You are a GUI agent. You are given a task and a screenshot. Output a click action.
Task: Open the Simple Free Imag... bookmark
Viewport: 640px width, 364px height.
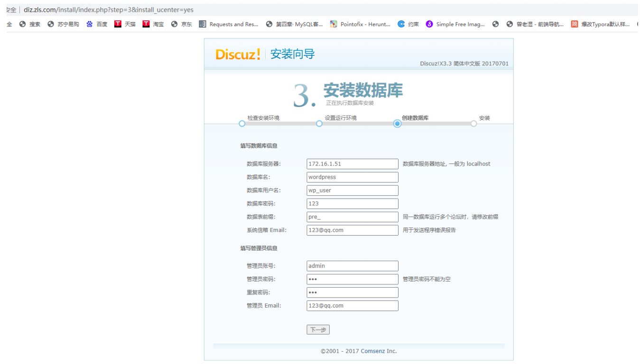[455, 24]
